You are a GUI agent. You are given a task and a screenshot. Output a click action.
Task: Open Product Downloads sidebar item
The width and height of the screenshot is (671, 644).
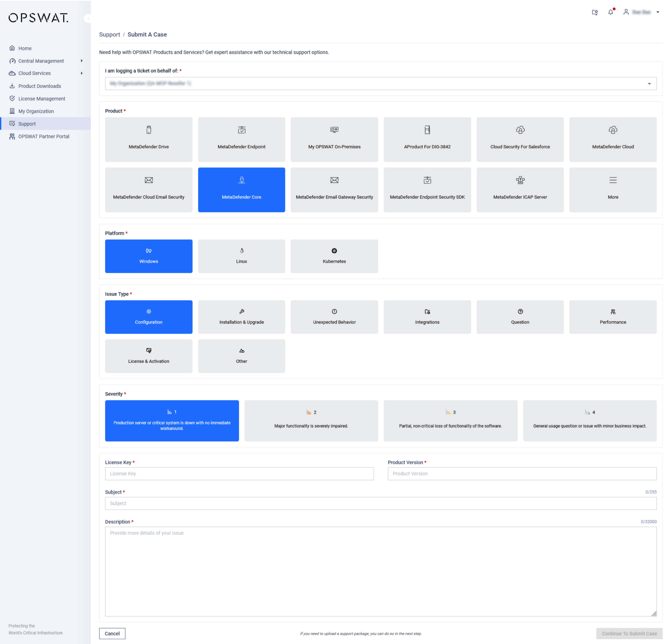(39, 86)
